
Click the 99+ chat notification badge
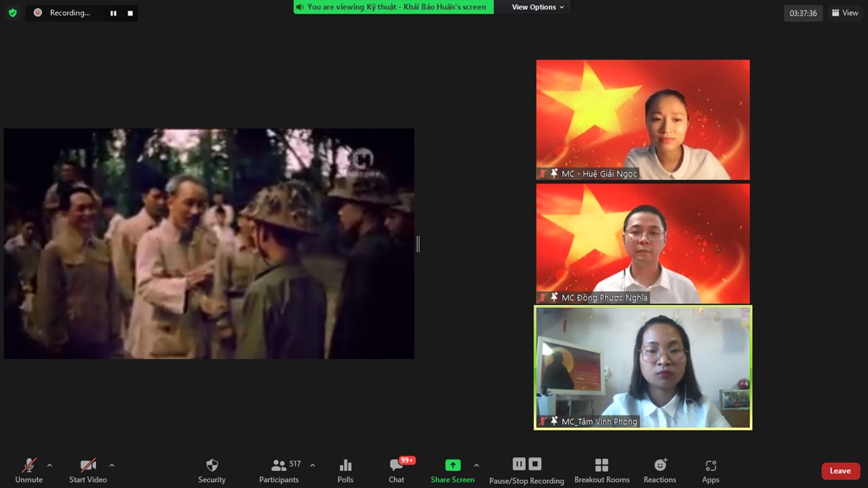coord(407,460)
